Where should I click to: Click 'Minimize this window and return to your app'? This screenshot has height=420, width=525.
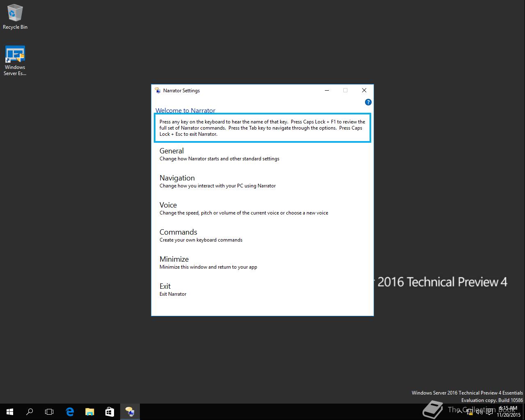click(208, 267)
